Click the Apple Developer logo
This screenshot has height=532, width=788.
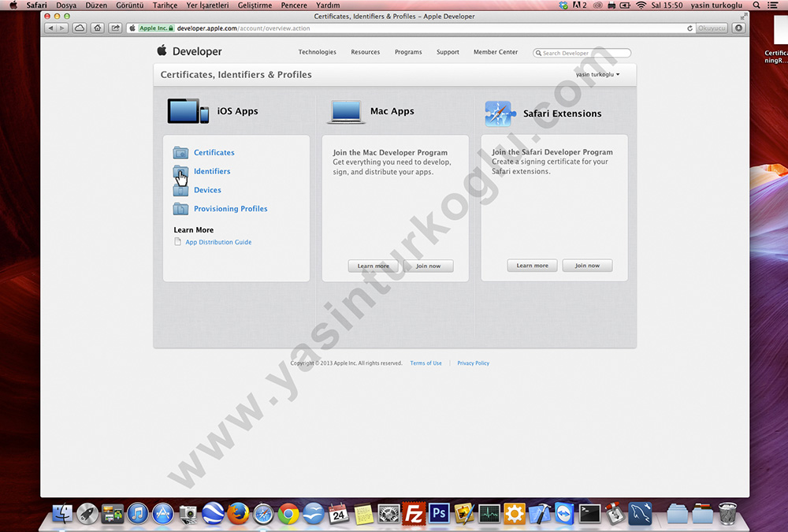[189, 51]
